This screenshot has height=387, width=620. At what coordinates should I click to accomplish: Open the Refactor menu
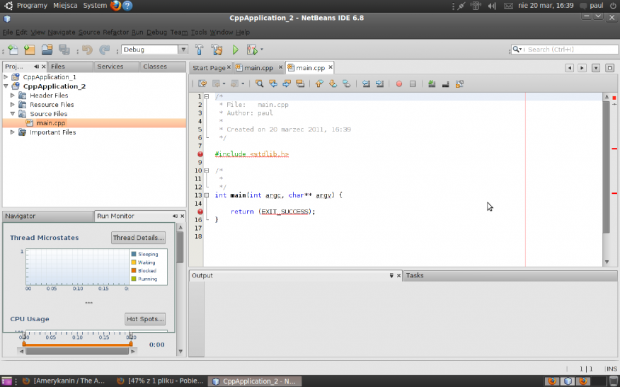click(x=115, y=32)
